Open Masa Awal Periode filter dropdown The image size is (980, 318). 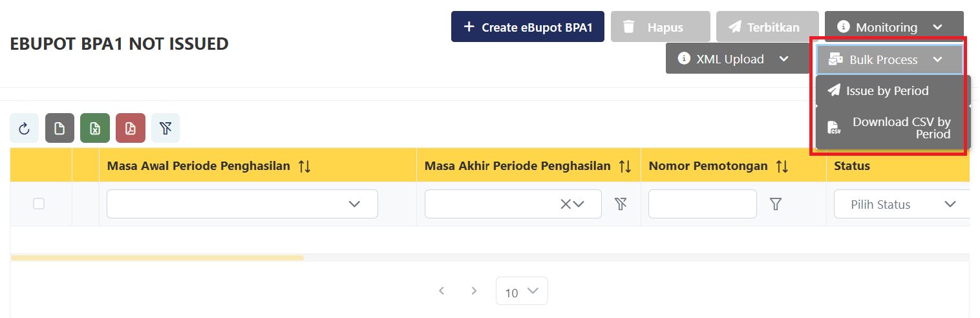242,204
